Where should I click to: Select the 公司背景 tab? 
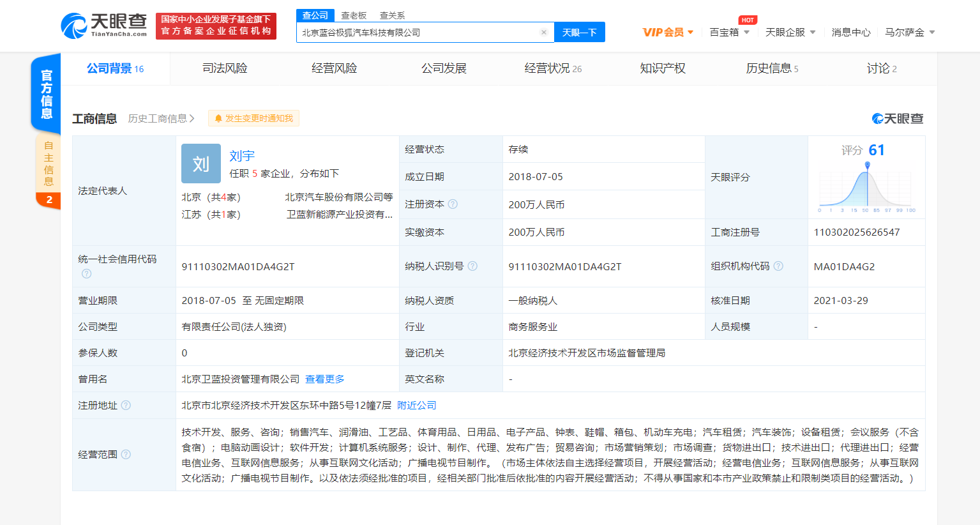pyautogui.click(x=116, y=68)
